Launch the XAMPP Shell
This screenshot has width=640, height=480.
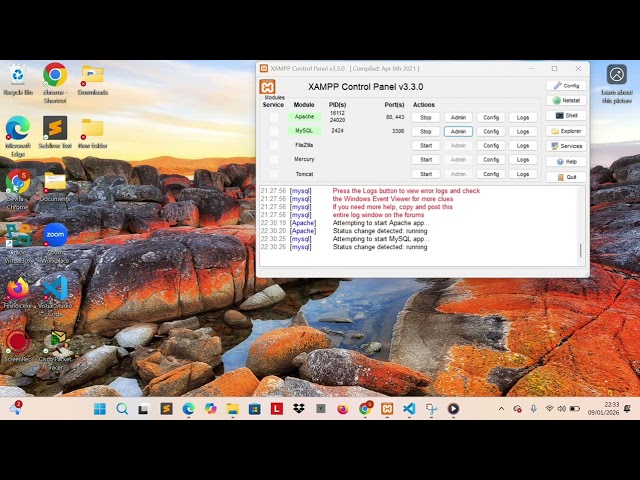(x=566, y=115)
